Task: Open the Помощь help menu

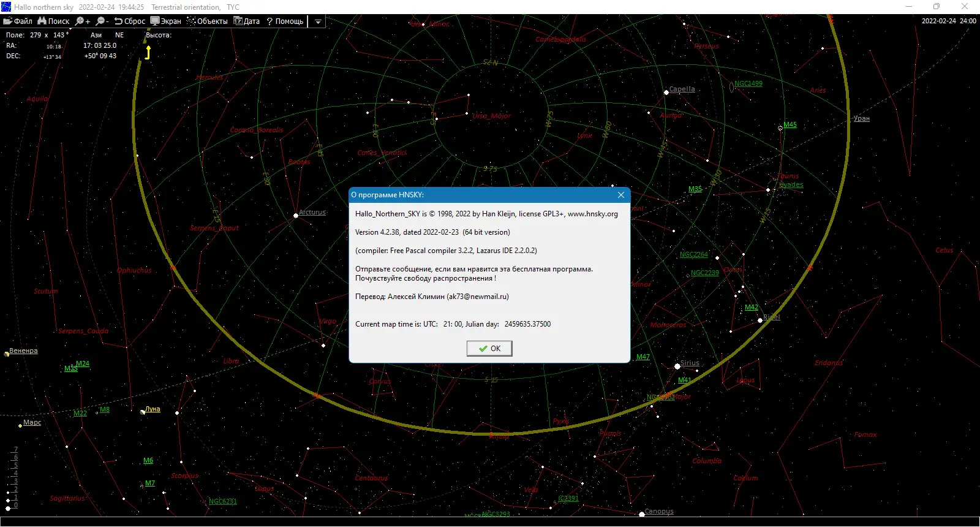Action: (x=285, y=21)
